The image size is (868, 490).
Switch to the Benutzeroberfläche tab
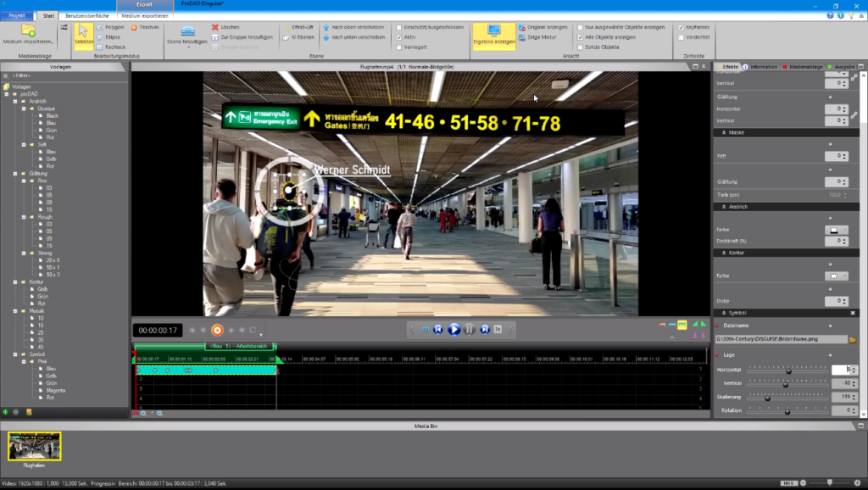[x=86, y=15]
